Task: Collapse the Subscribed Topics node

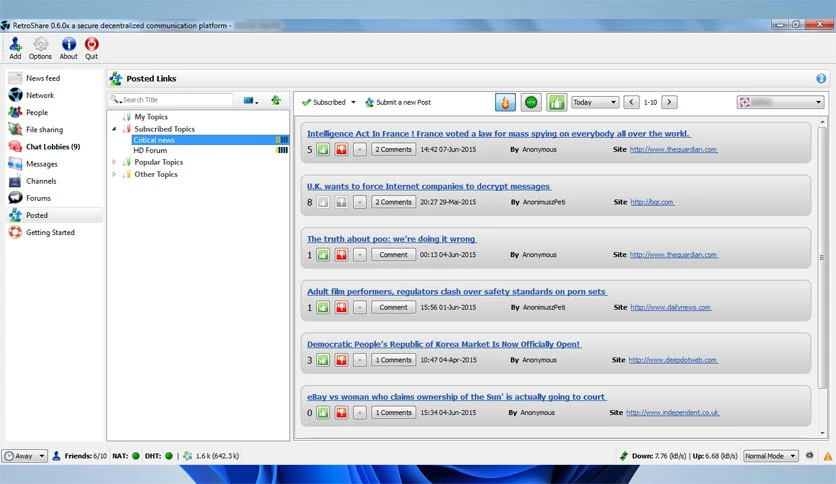Action: (114, 129)
